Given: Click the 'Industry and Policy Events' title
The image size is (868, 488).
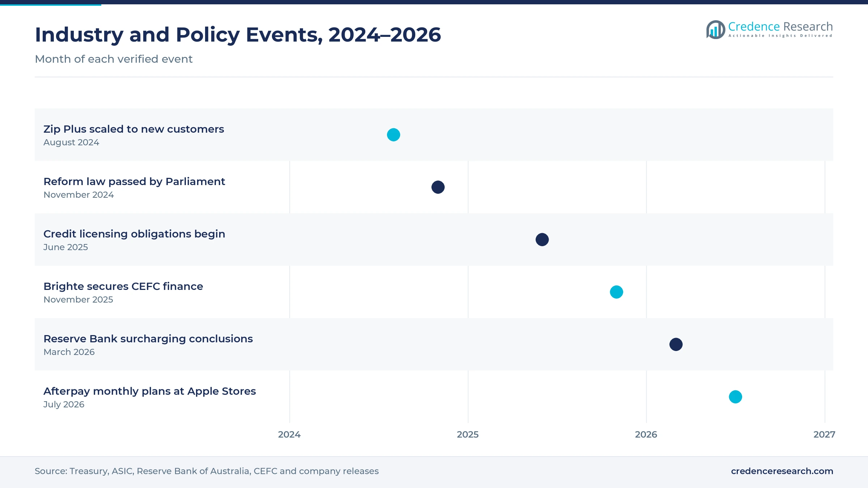Looking at the screenshot, I should (238, 35).
